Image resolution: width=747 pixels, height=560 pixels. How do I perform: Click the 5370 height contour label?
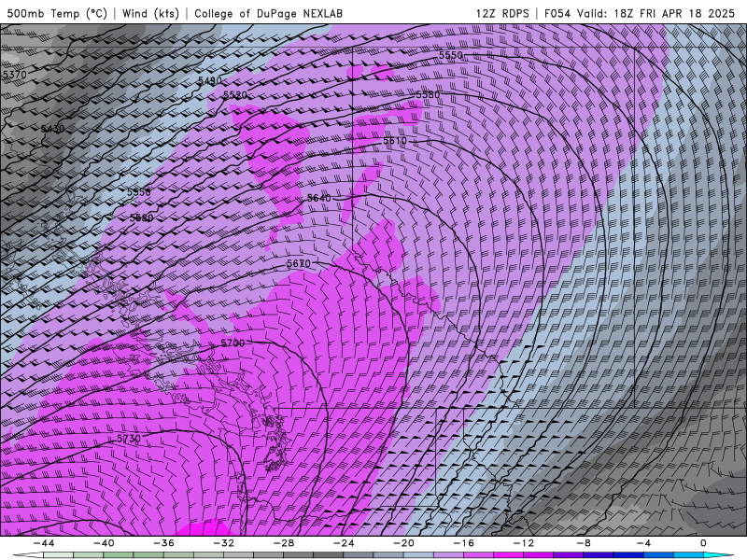pos(14,75)
